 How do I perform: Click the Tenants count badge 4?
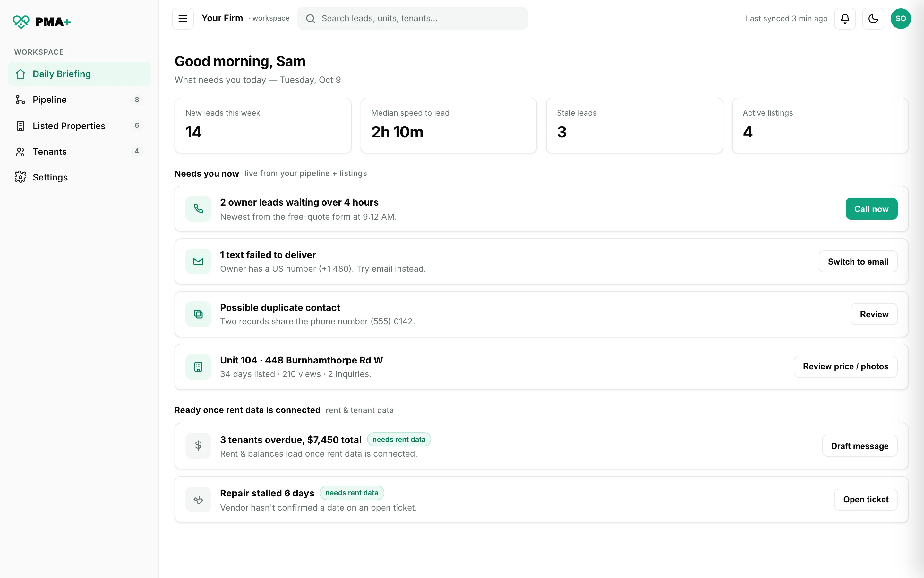[137, 151]
